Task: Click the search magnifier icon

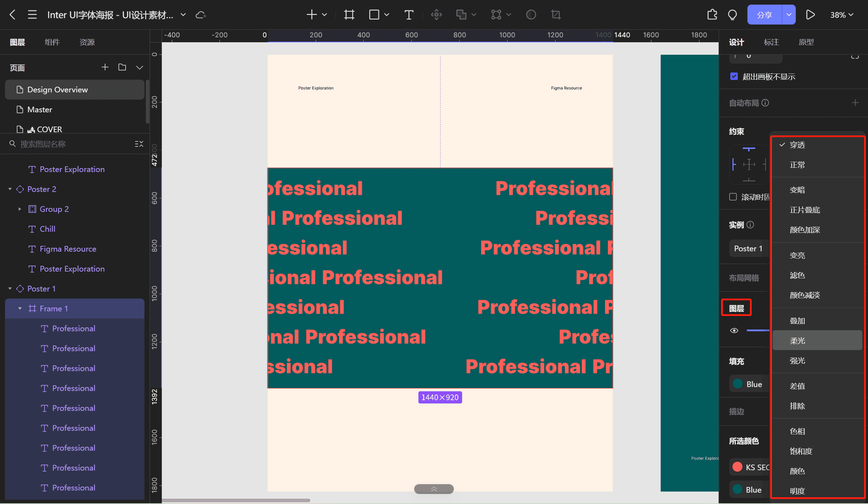Action: [x=12, y=144]
